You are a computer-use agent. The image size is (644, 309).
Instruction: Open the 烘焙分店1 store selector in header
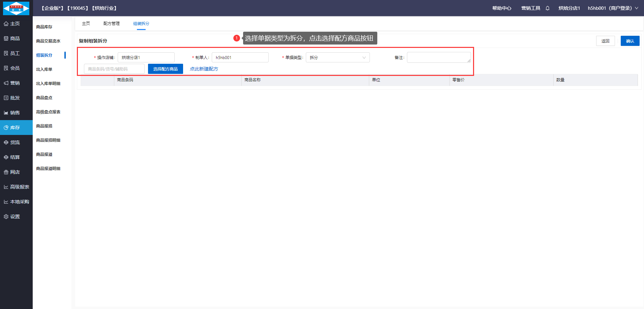point(569,8)
